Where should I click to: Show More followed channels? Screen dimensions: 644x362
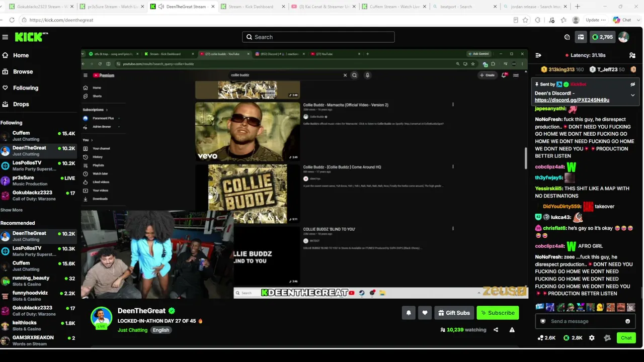click(11, 210)
